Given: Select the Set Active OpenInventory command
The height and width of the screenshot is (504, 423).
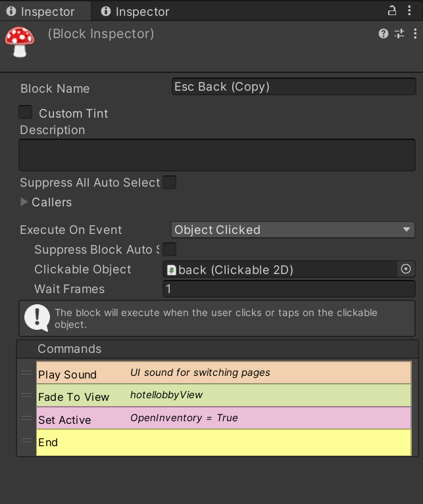Looking at the screenshot, I should [224, 418].
